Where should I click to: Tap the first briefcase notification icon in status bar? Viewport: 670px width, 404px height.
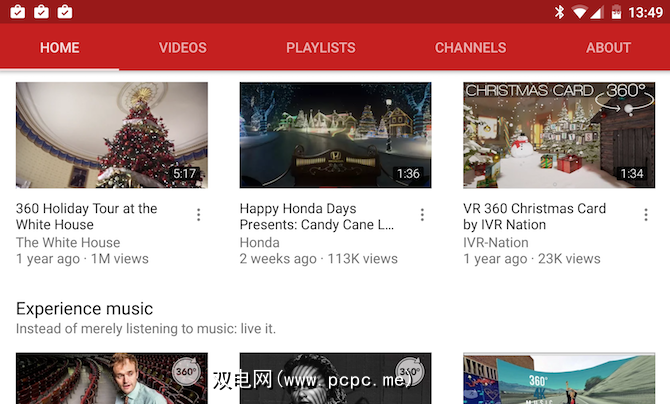(x=18, y=12)
